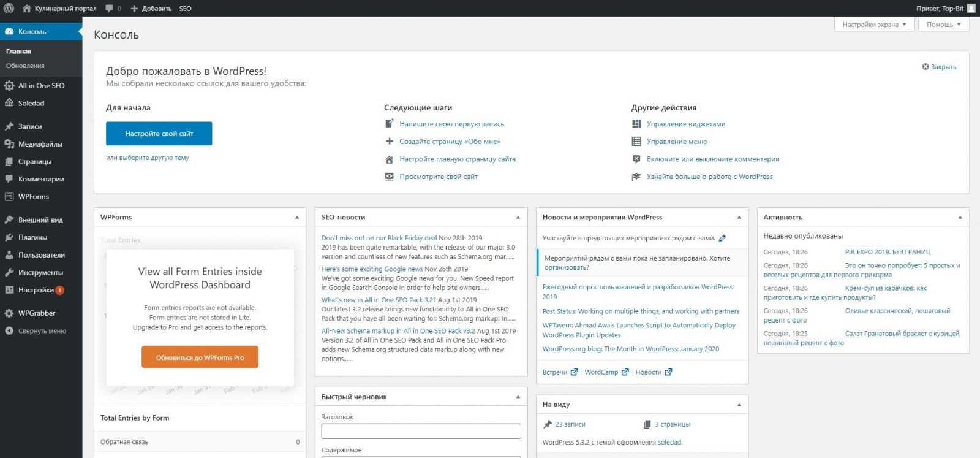This screenshot has width=980, height=458.
Task: Open Ежегодный опрос пользователей news link
Action: coord(638,292)
